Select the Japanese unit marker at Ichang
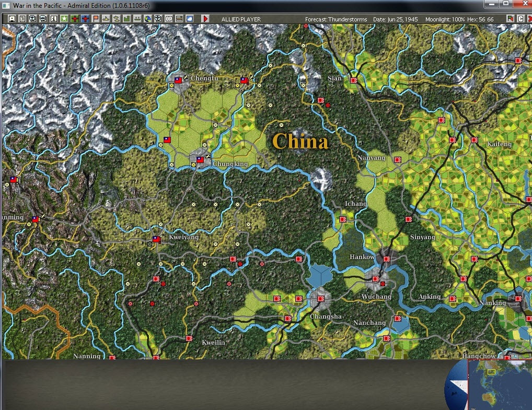 pyautogui.click(x=343, y=219)
